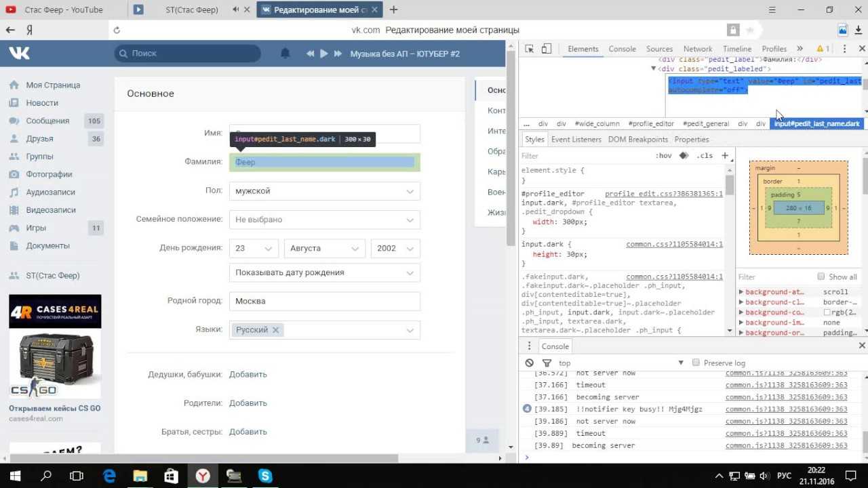Image resolution: width=868 pixels, height=488 pixels.
Task: Open Документы in sidebar
Action: point(47,245)
